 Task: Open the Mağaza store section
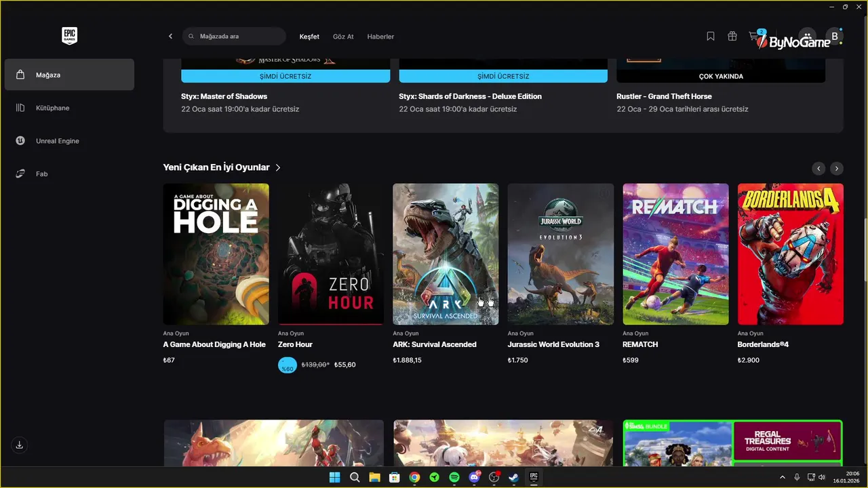69,75
